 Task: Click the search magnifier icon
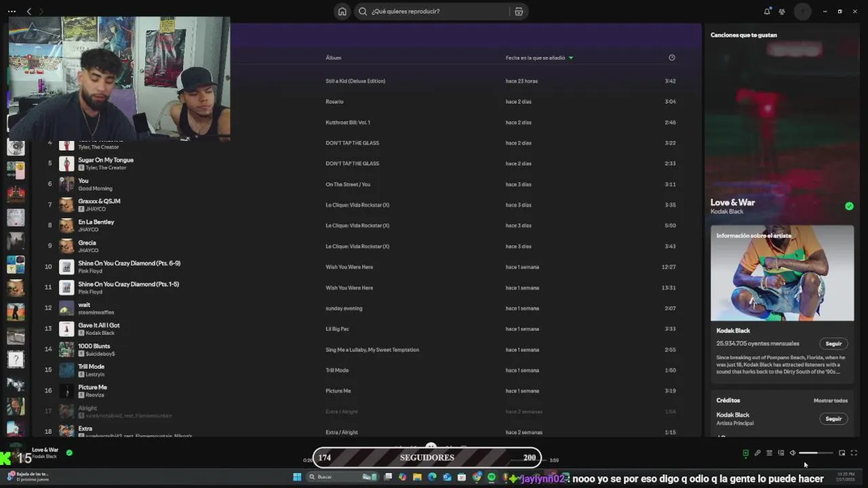tap(363, 12)
